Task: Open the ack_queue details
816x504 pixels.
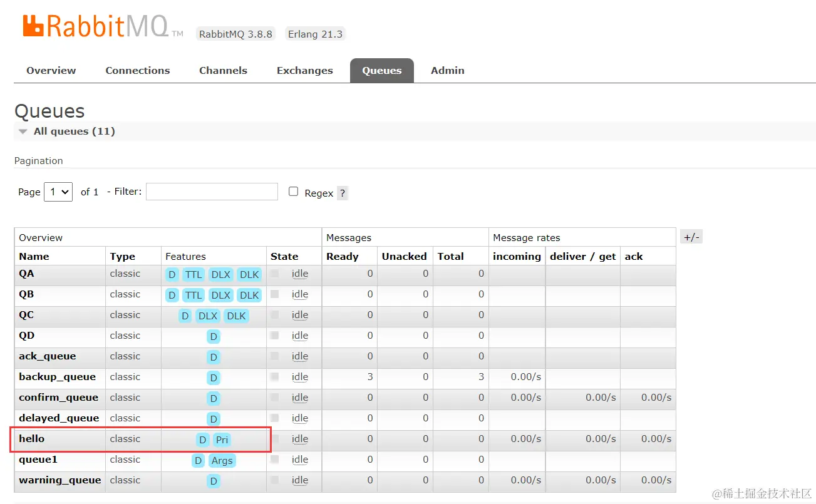Action: point(48,356)
